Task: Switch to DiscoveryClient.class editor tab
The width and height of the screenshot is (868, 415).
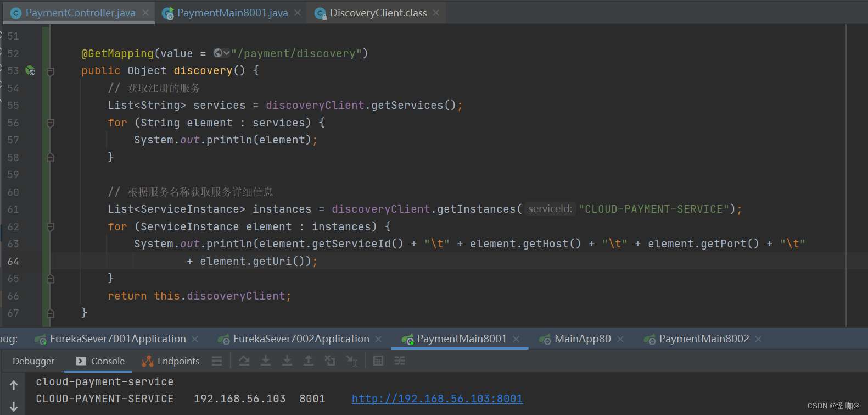Action: (x=378, y=13)
